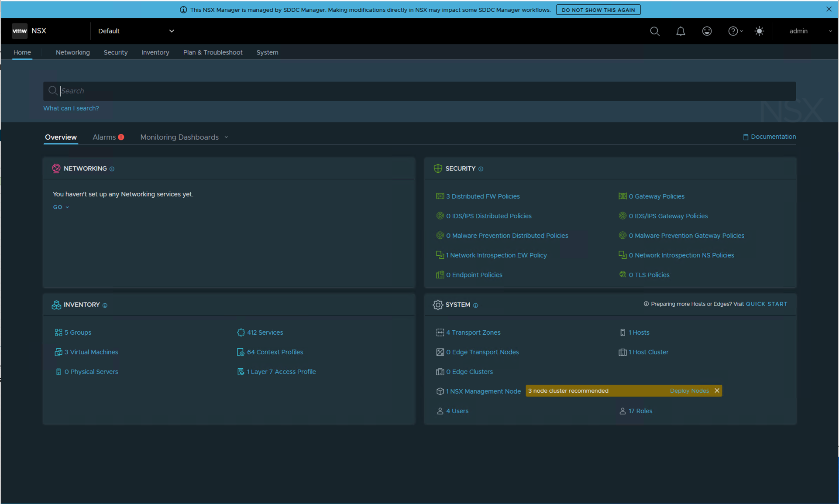This screenshot has width=839, height=504.
Task: Open the 3 Distributed FW Policies link
Action: 483,196
